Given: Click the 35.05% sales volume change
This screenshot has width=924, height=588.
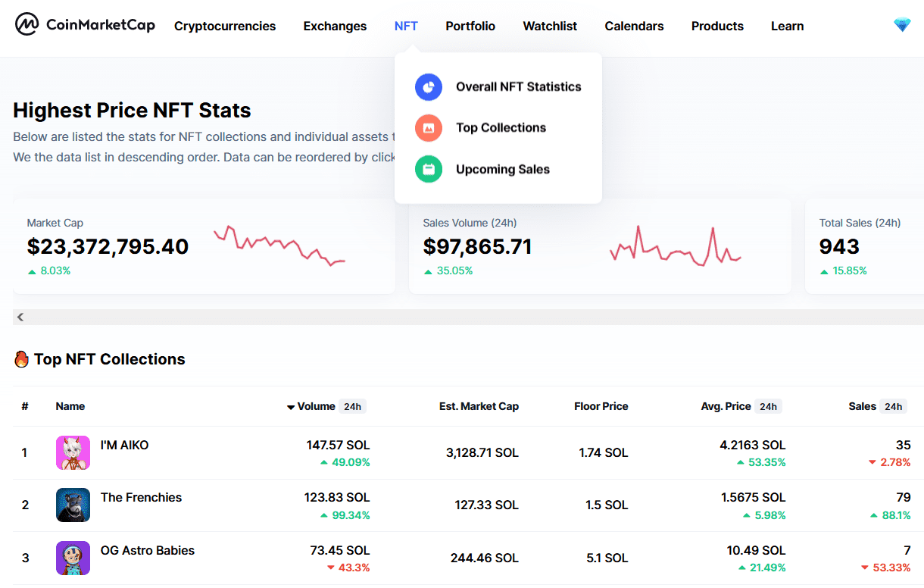Looking at the screenshot, I should tap(448, 271).
